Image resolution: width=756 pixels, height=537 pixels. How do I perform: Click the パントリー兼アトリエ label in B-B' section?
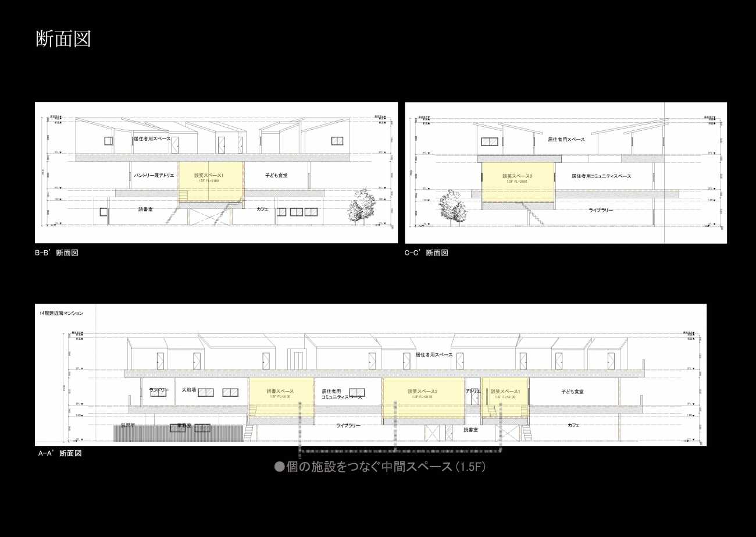[154, 175]
